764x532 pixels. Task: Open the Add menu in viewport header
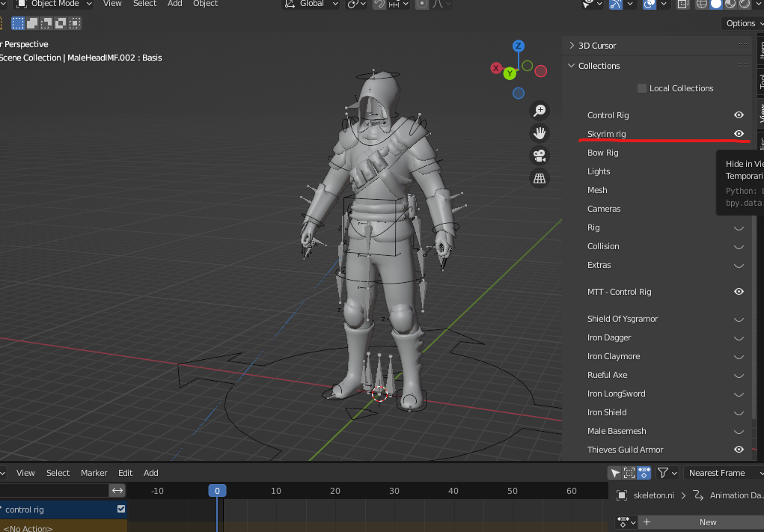coord(174,4)
